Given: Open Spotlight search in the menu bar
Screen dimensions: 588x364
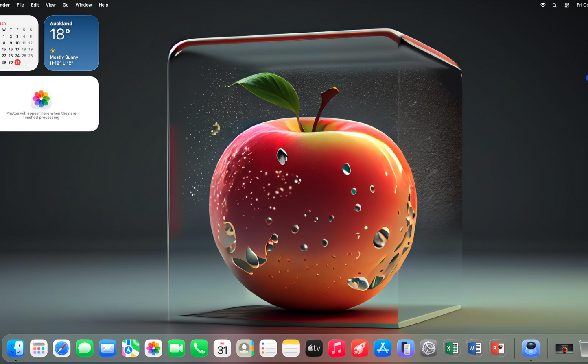Looking at the screenshot, I should click(554, 5).
